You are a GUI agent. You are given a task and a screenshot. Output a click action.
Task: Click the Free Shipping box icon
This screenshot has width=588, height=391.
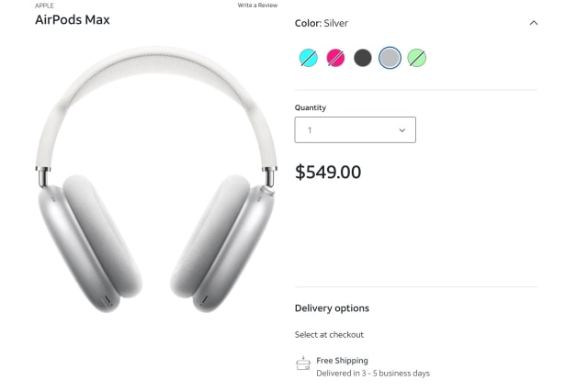[x=303, y=364]
